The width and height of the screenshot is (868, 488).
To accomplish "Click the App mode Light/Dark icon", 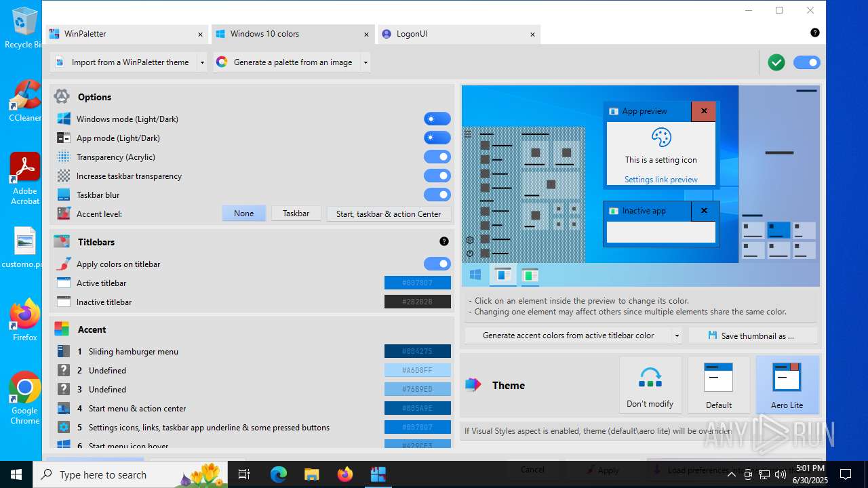I will tap(64, 138).
